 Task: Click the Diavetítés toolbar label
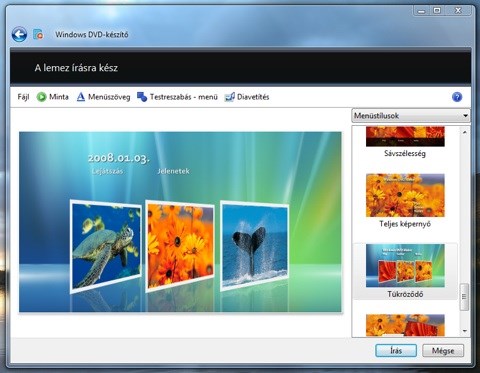click(x=253, y=97)
